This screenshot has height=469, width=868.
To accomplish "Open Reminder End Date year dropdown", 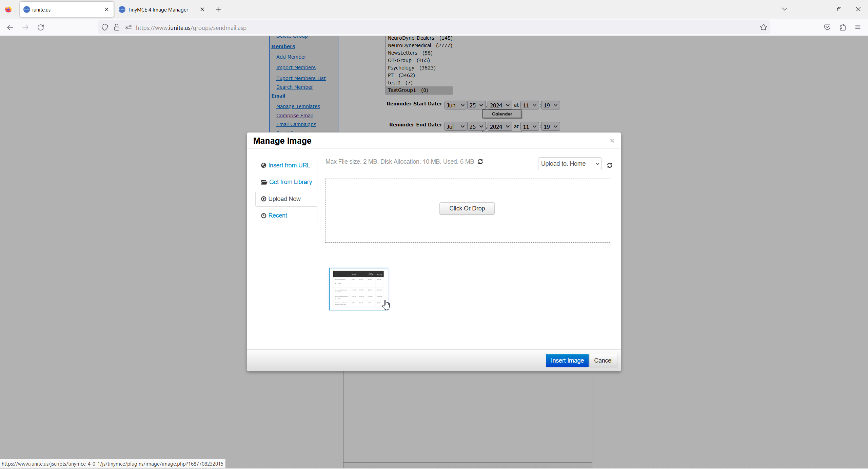I will 499,126.
